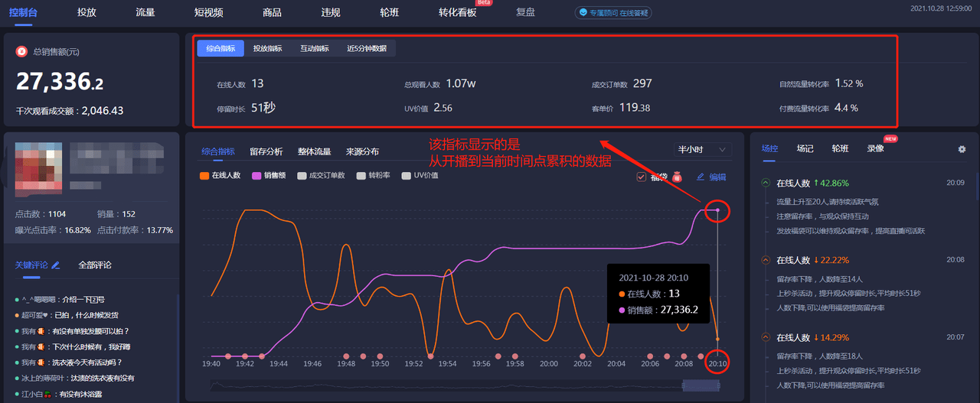
Task: Click the 专属顾问 advisor avatar icon
Action: tap(583, 12)
